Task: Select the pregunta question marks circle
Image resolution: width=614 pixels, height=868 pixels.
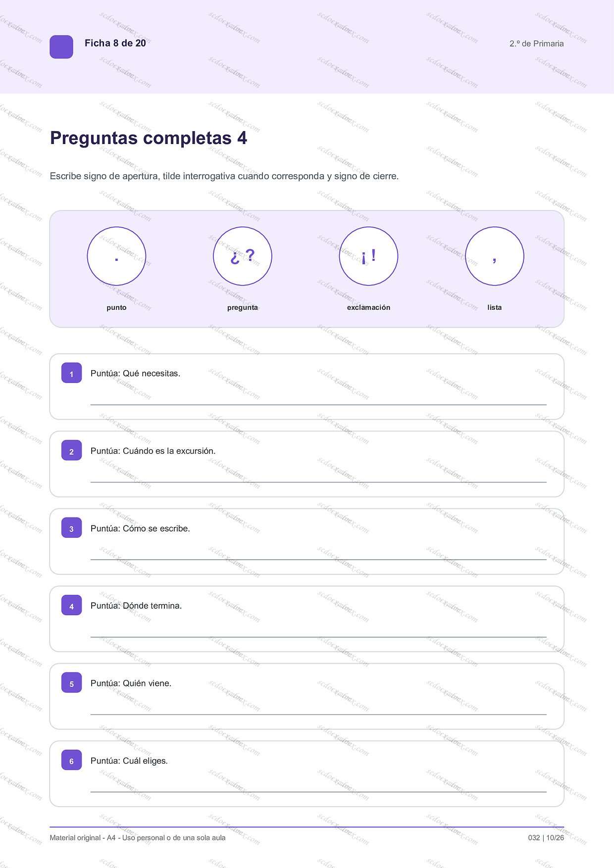Action: (x=243, y=256)
